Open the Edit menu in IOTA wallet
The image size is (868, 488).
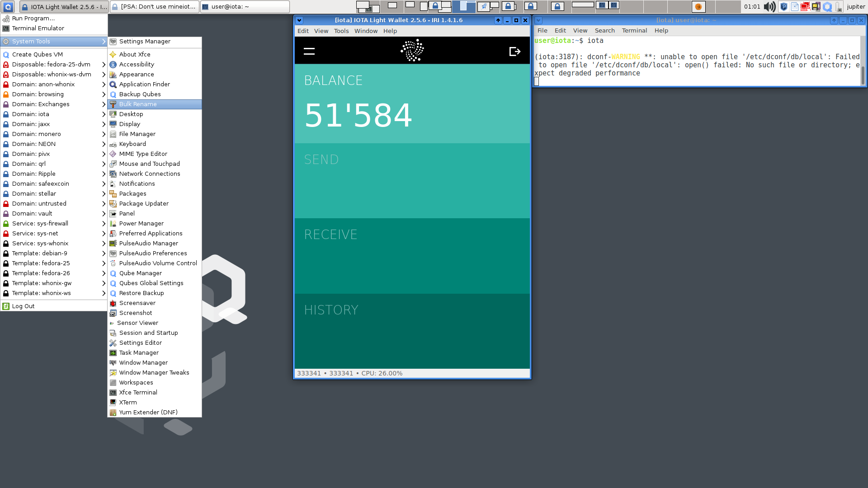(x=303, y=31)
